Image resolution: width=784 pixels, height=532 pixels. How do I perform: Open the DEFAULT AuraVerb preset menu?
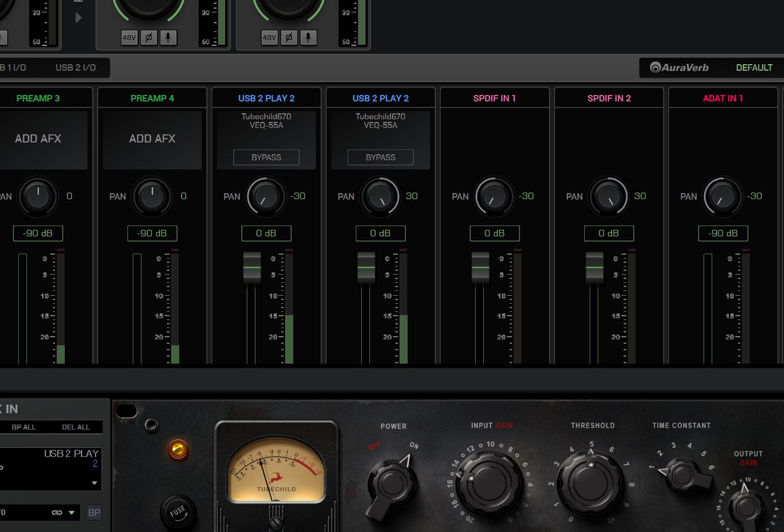point(754,67)
